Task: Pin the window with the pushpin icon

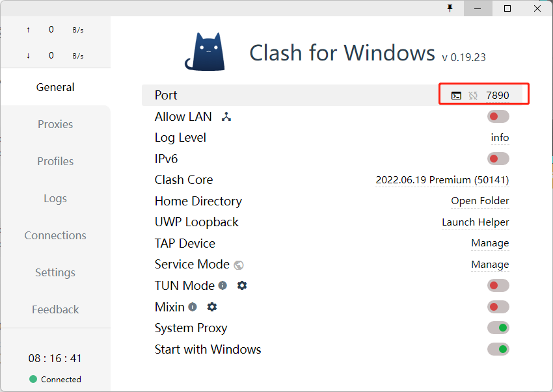Action: (450, 8)
